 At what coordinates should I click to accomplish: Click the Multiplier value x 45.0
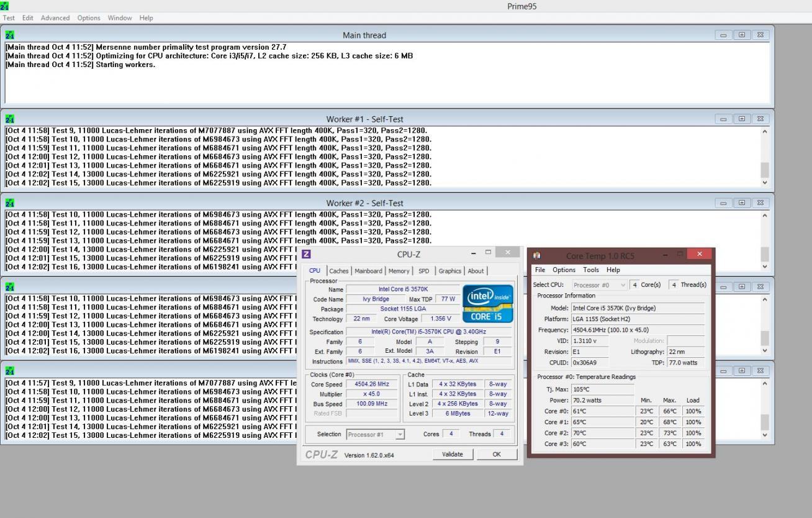click(x=371, y=394)
